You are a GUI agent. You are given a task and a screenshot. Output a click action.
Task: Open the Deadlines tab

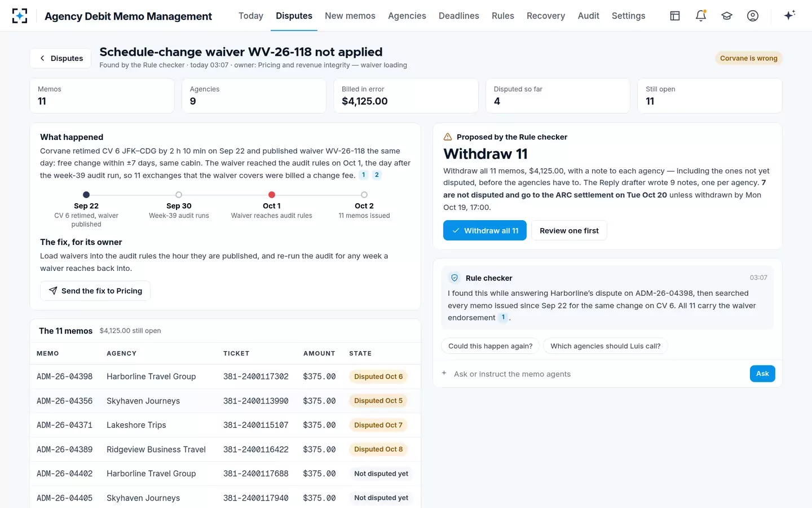tap(459, 16)
